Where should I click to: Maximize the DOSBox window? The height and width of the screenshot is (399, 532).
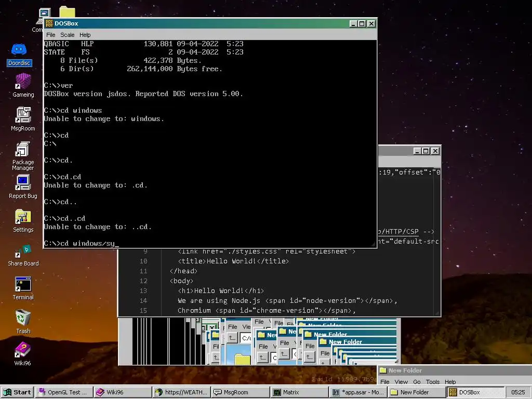(362, 24)
